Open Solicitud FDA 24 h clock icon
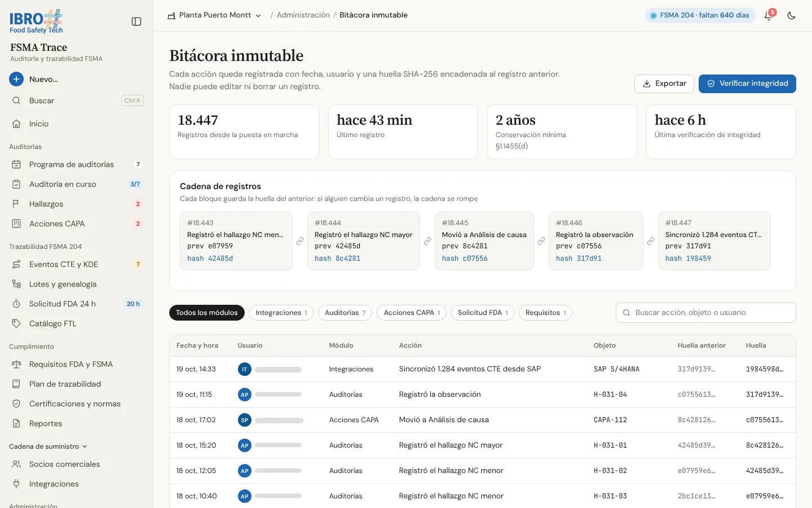This screenshot has height=508, width=812. point(16,304)
